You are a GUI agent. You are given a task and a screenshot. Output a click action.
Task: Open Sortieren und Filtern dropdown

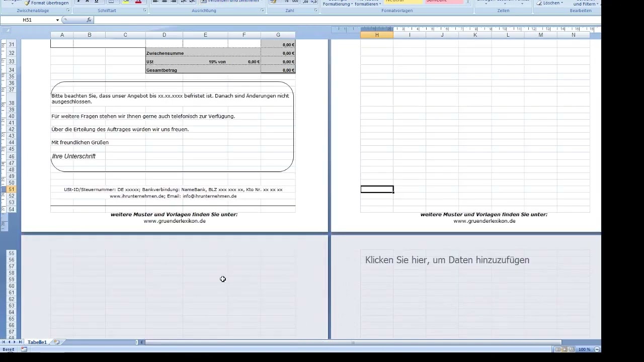click(586, 3)
